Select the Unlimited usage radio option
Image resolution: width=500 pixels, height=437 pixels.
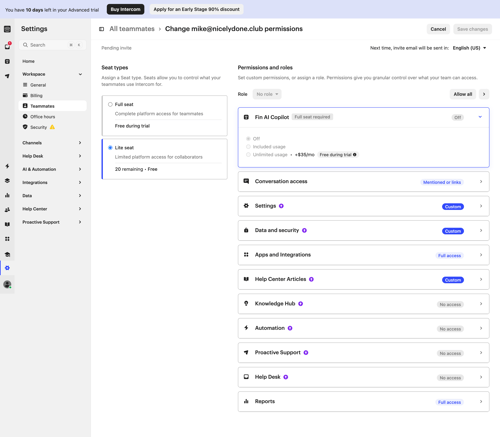[248, 155]
